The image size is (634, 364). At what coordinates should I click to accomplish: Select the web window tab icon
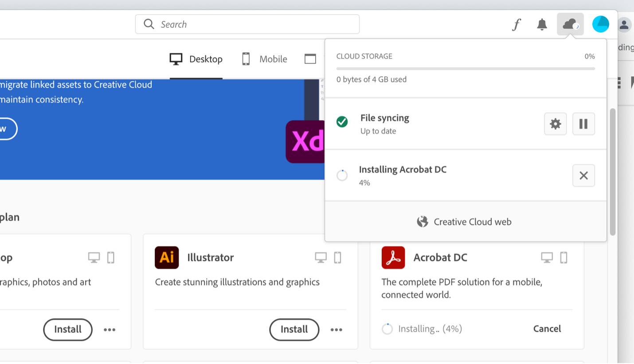[x=310, y=59]
